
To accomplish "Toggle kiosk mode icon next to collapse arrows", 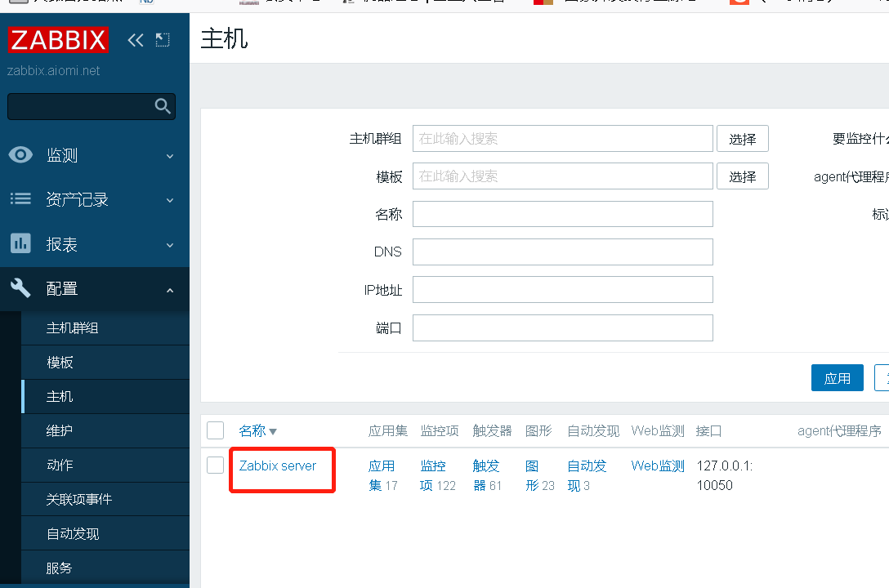I will click(x=163, y=40).
